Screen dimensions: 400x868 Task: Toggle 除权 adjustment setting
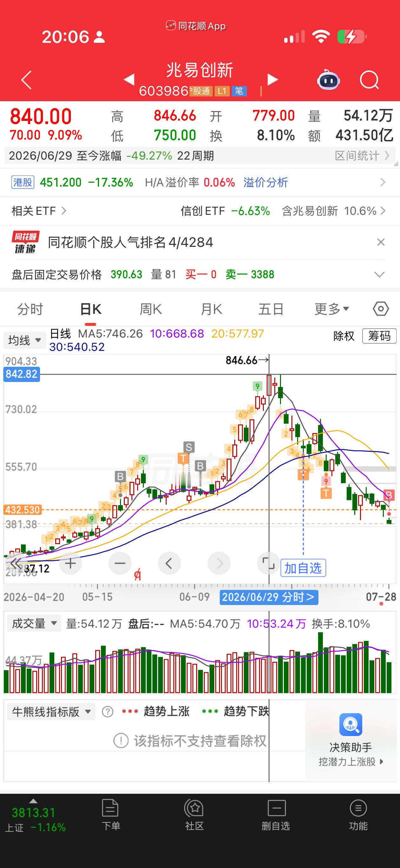pos(344,336)
